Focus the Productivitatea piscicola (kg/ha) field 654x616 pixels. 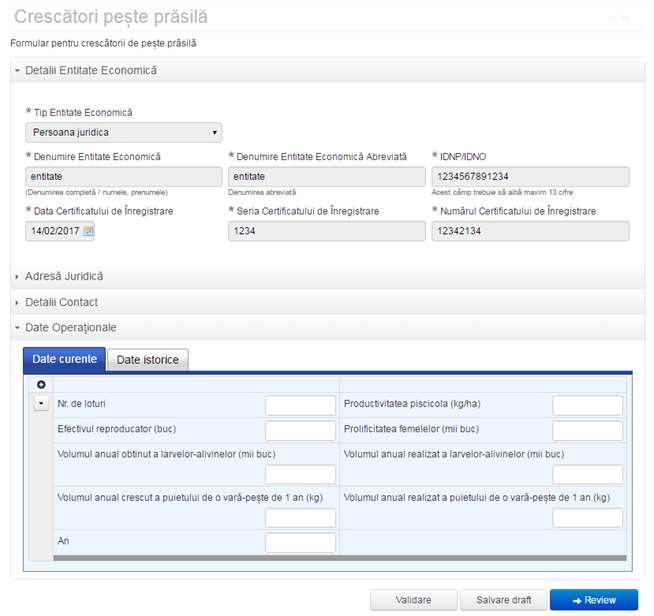[x=587, y=405]
